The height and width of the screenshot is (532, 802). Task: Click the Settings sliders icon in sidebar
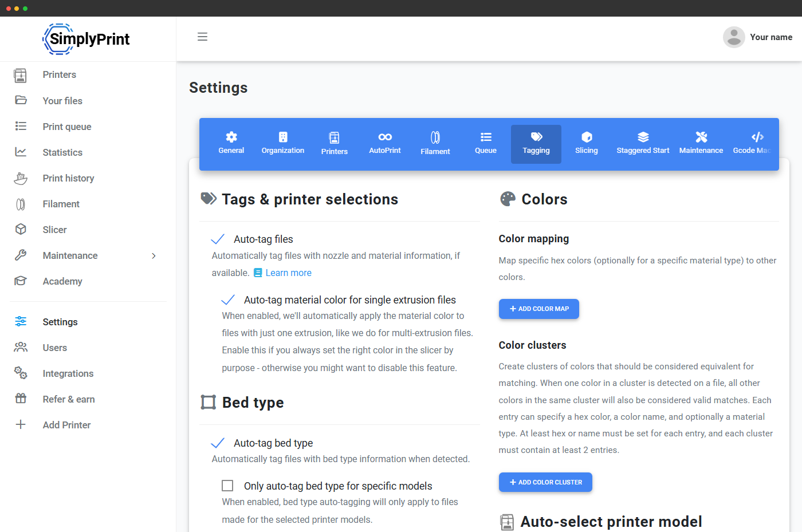click(21, 321)
